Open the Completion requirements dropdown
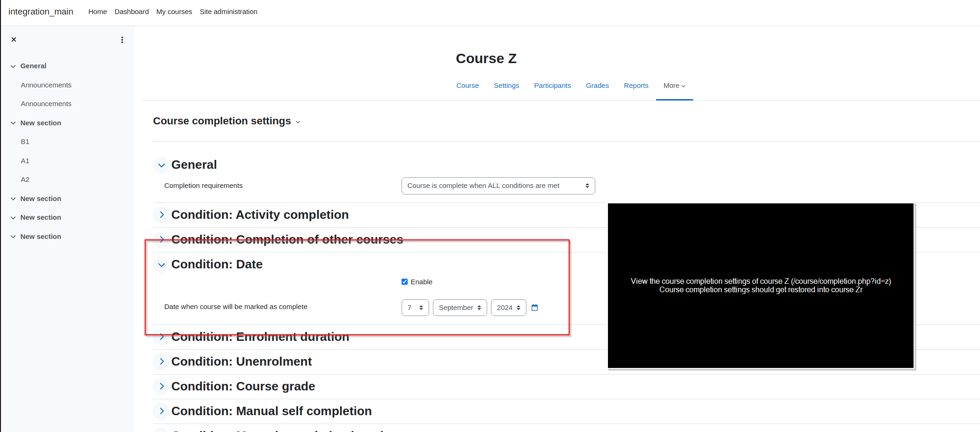The height and width of the screenshot is (432, 980). [x=498, y=186]
